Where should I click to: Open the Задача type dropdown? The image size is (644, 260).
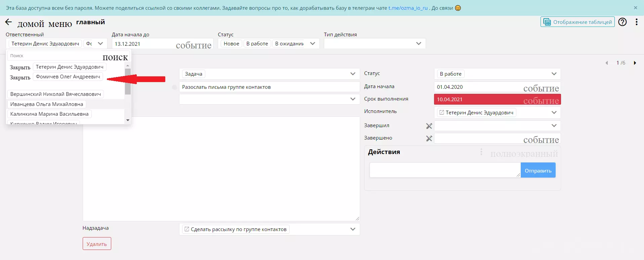point(269,74)
